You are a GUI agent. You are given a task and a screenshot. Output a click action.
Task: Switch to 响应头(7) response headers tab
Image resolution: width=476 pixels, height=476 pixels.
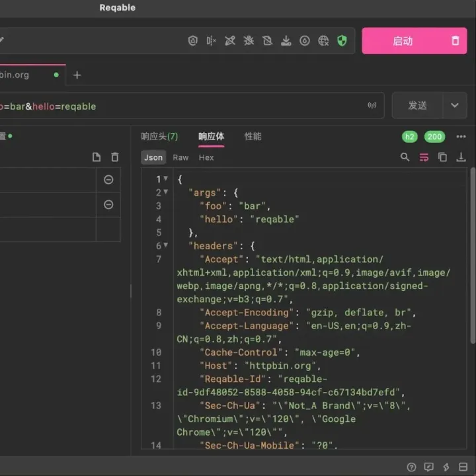click(159, 137)
